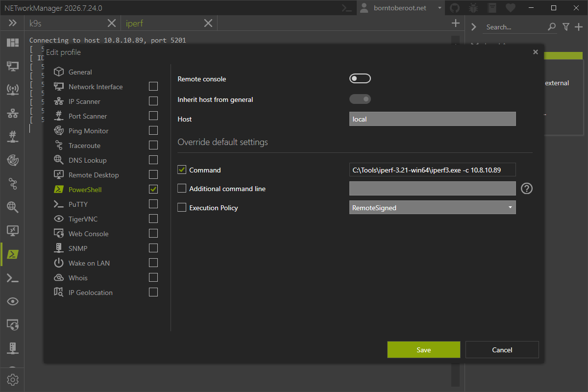This screenshot has width=588, height=392.
Task: Open Network Interface icon in main sidebar
Action: [12, 66]
